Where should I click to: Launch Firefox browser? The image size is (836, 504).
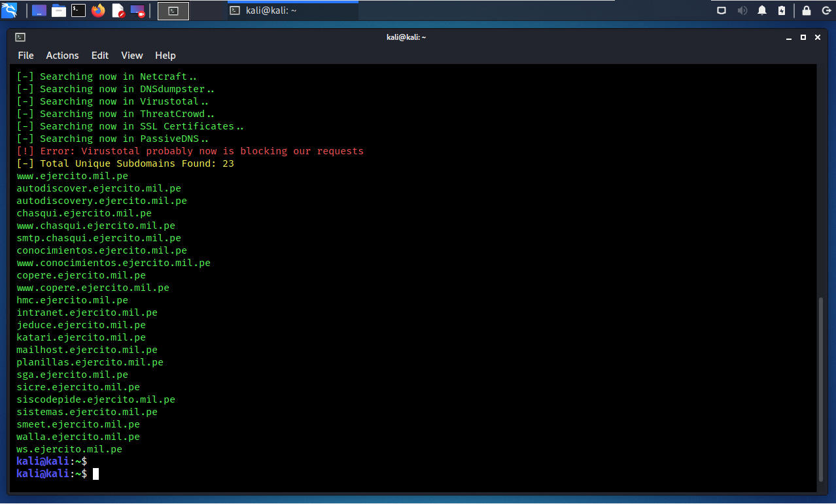point(98,10)
